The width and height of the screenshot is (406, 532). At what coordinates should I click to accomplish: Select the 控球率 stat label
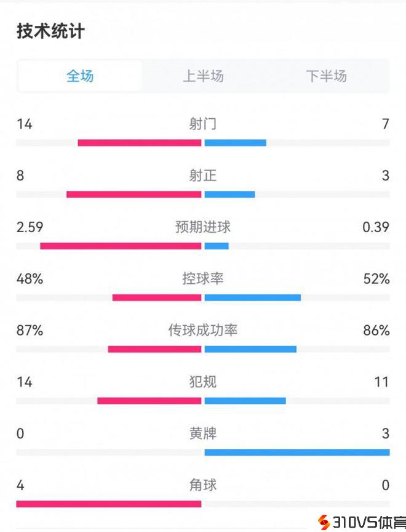point(203,279)
